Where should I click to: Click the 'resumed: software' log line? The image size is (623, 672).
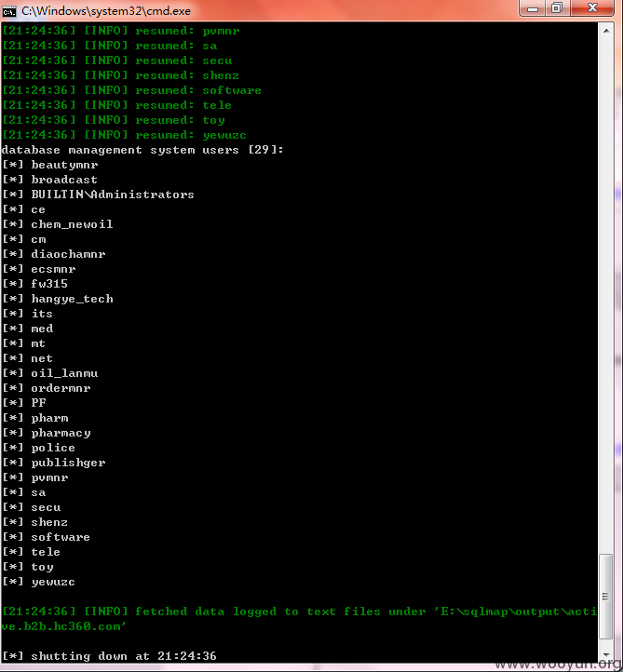tap(131, 90)
